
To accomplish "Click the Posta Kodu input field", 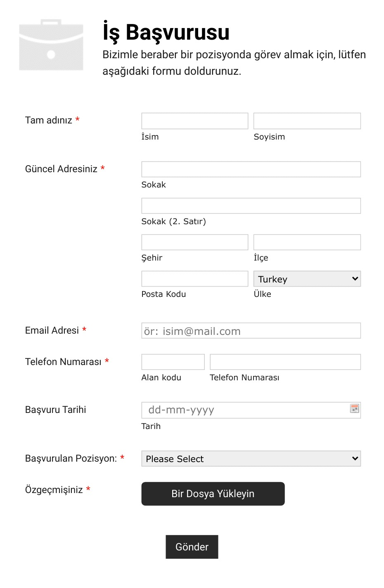I will coord(195,279).
